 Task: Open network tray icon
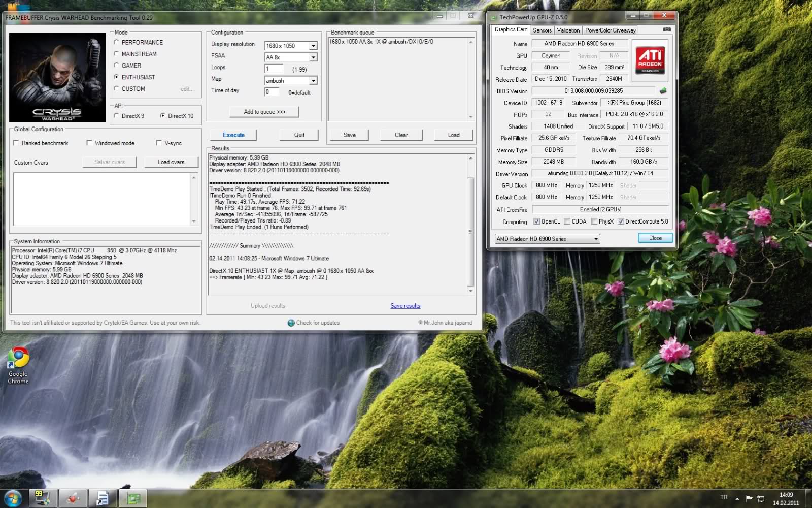point(761,498)
